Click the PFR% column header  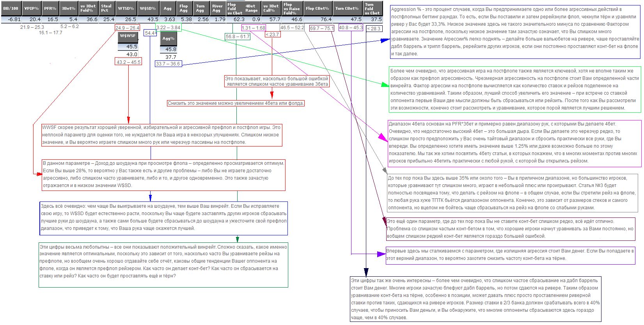(50, 9)
